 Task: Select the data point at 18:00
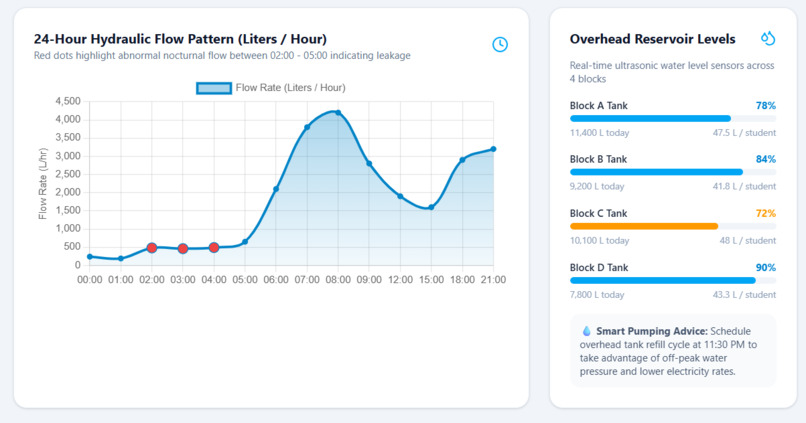pos(462,160)
